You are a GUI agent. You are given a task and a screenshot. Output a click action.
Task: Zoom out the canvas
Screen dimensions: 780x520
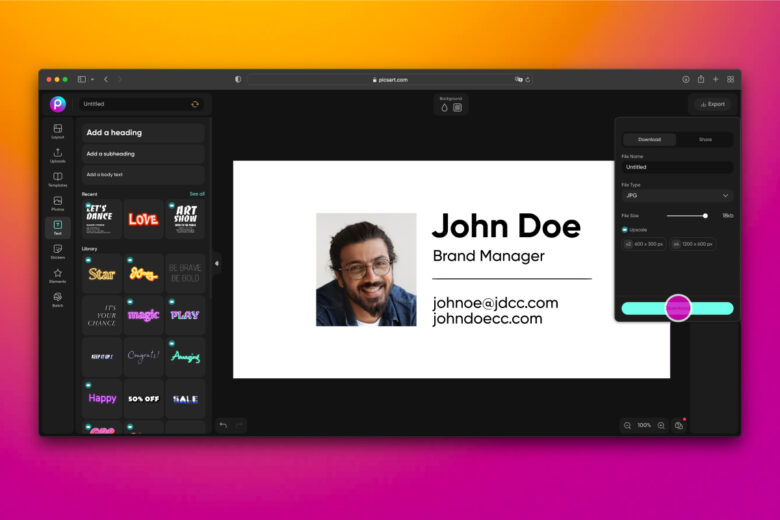click(x=627, y=425)
